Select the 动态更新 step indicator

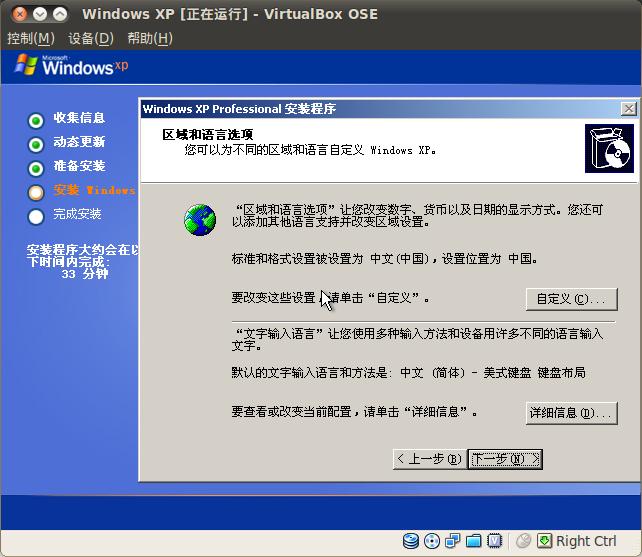coord(36,144)
